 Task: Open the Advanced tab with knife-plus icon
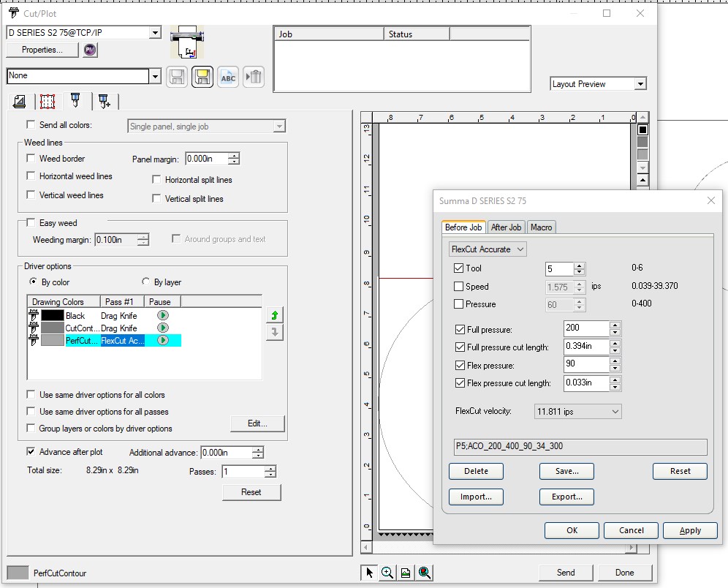[x=104, y=101]
